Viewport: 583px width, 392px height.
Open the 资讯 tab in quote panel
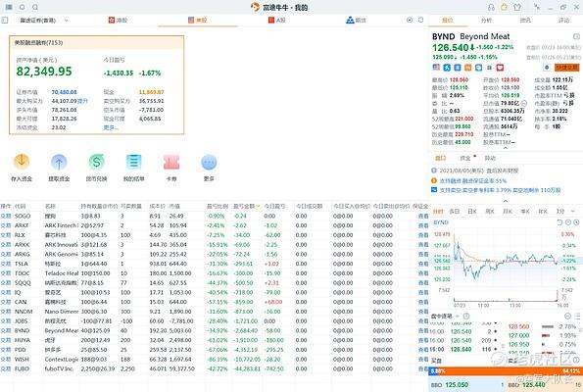(525, 20)
